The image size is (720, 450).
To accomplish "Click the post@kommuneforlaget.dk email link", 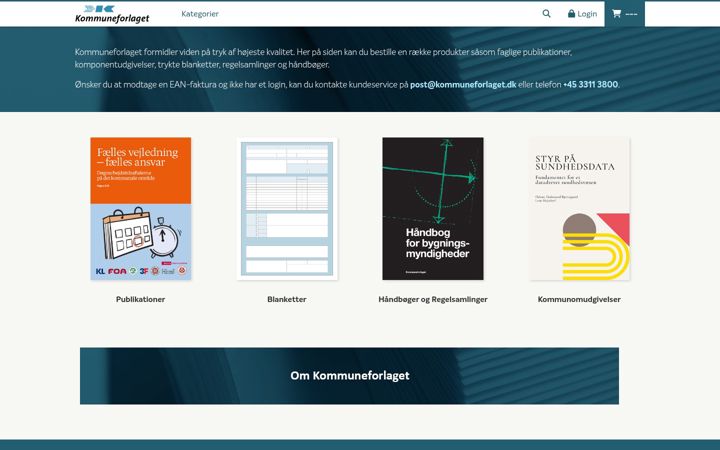I will coord(463,84).
